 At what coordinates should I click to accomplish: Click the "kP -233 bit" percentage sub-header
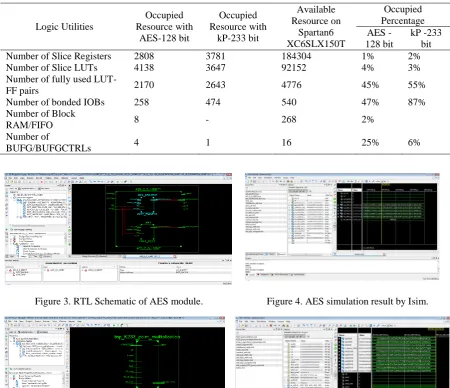426,38
